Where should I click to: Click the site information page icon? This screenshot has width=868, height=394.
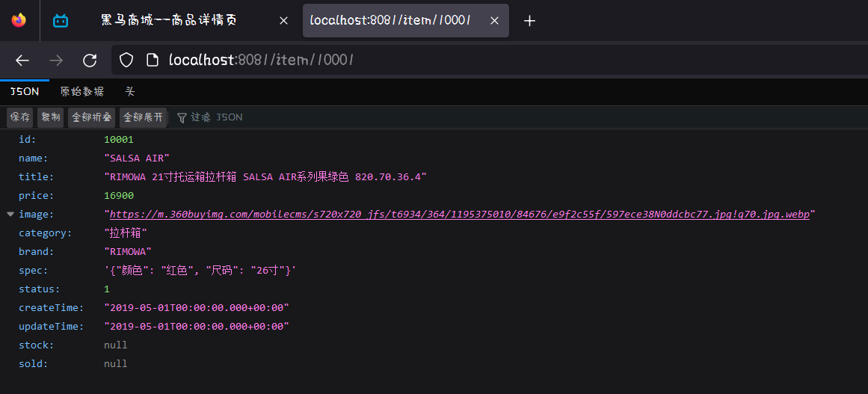click(x=153, y=61)
